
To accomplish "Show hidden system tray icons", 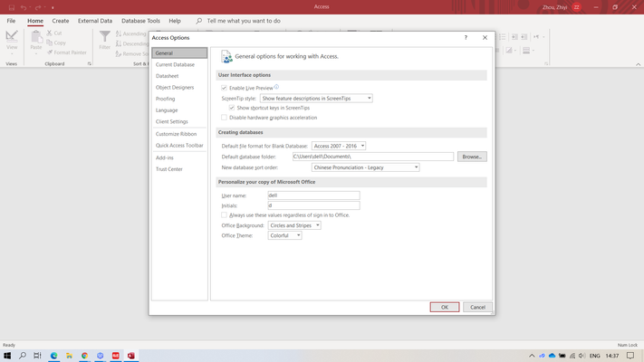I will [x=532, y=356].
